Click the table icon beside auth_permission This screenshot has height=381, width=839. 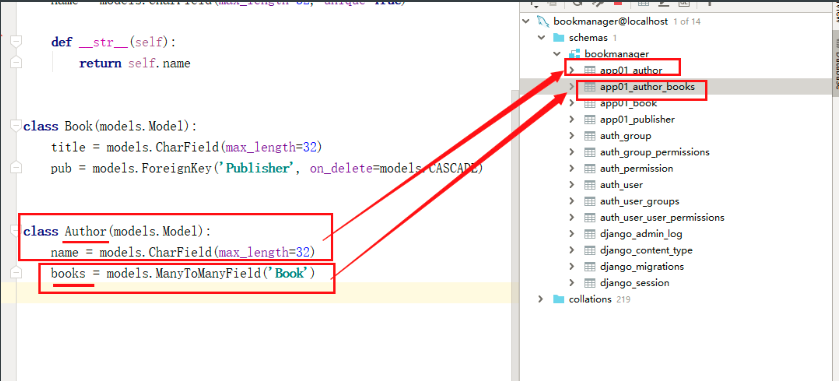tap(590, 169)
